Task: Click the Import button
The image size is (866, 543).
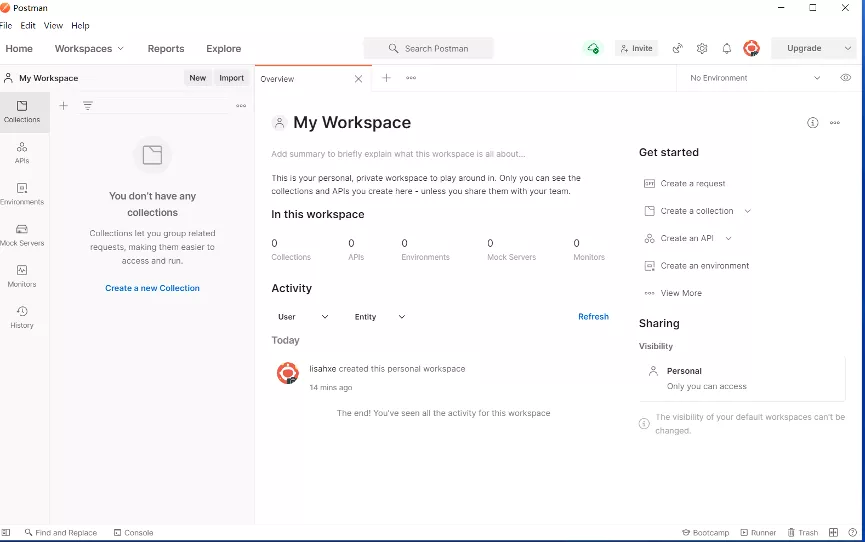Action: 231,78
